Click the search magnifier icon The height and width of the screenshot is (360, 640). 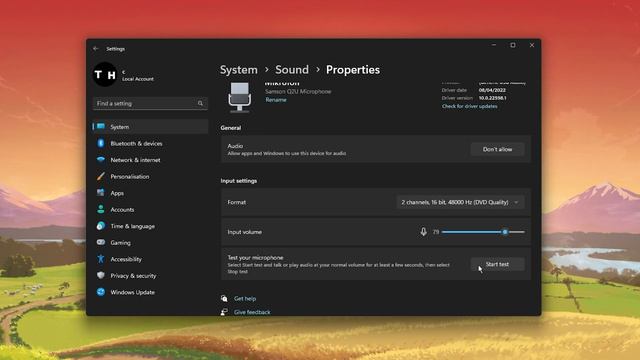pyautogui.click(x=200, y=104)
